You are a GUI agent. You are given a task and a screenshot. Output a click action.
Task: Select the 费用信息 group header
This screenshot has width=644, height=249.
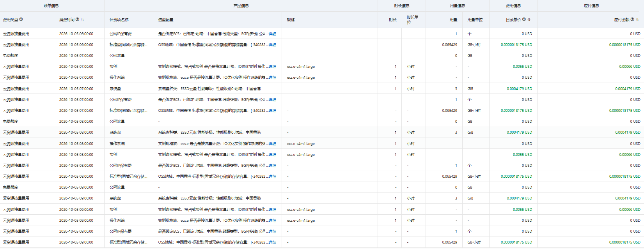pos(513,6)
